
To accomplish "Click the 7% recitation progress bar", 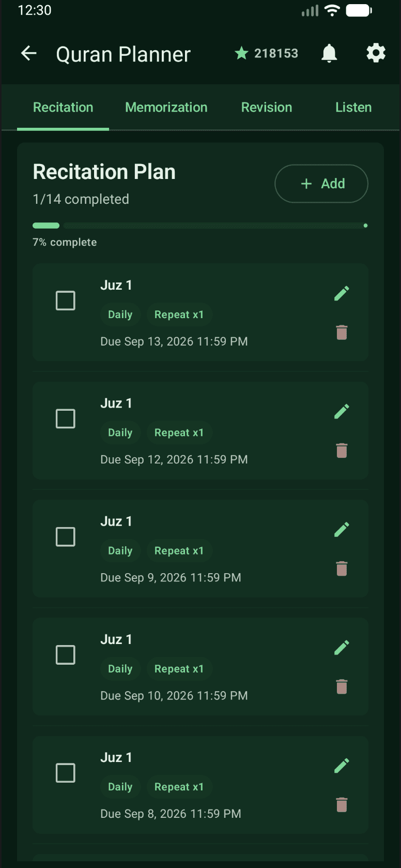I will 201,226.
